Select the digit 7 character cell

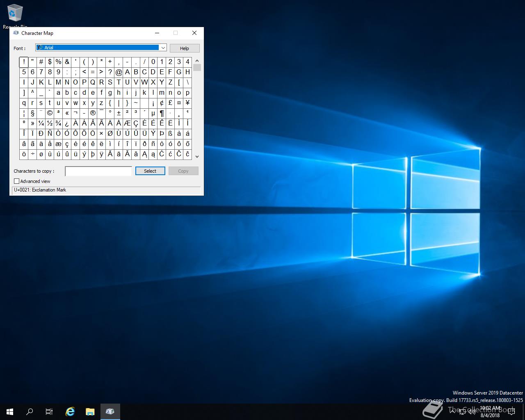41,72
